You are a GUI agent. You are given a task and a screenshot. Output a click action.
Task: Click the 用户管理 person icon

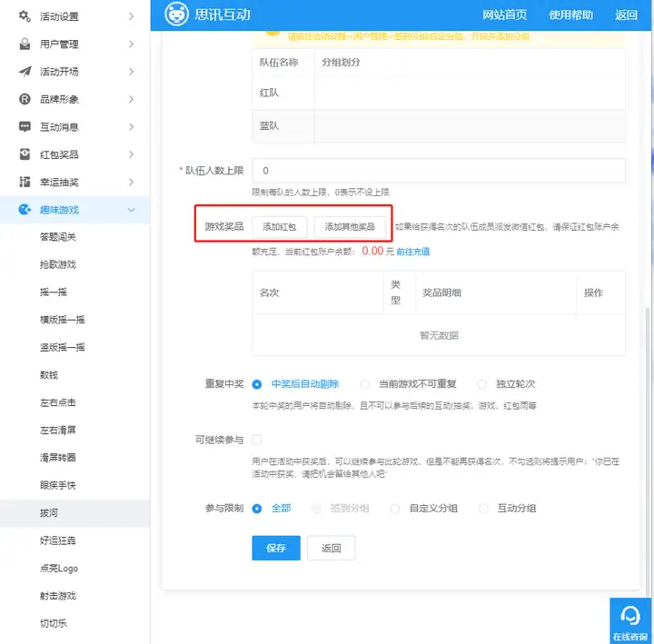[x=25, y=44]
